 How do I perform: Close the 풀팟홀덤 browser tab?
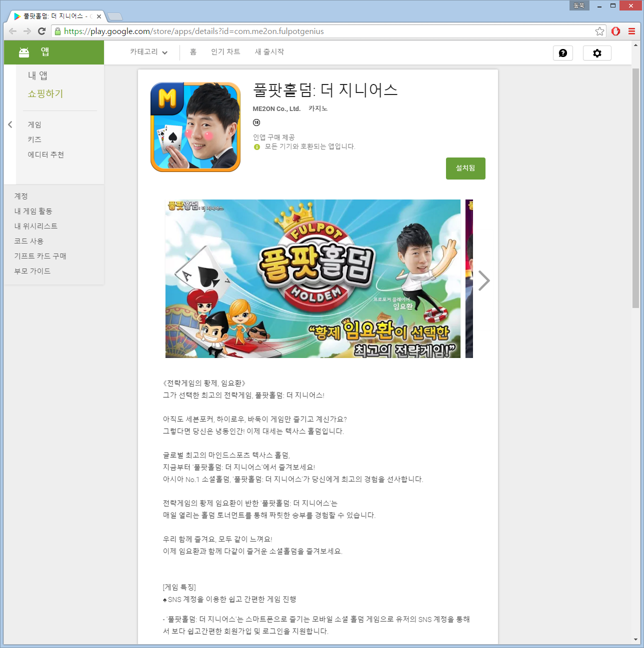click(99, 16)
